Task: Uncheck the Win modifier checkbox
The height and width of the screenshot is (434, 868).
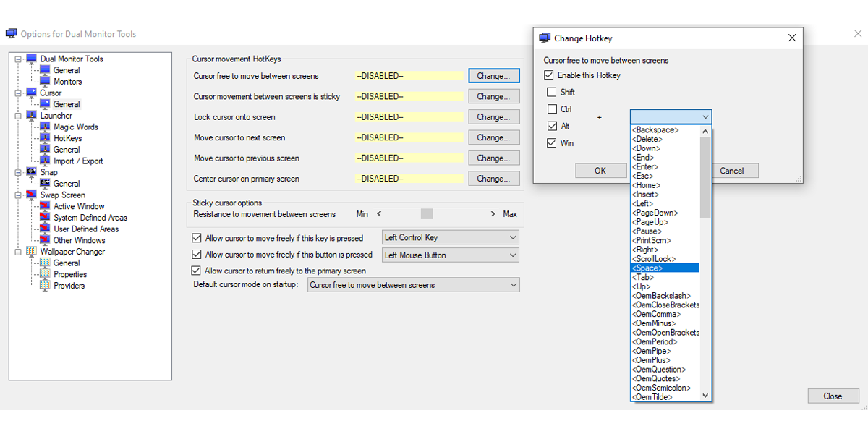Action: point(552,143)
